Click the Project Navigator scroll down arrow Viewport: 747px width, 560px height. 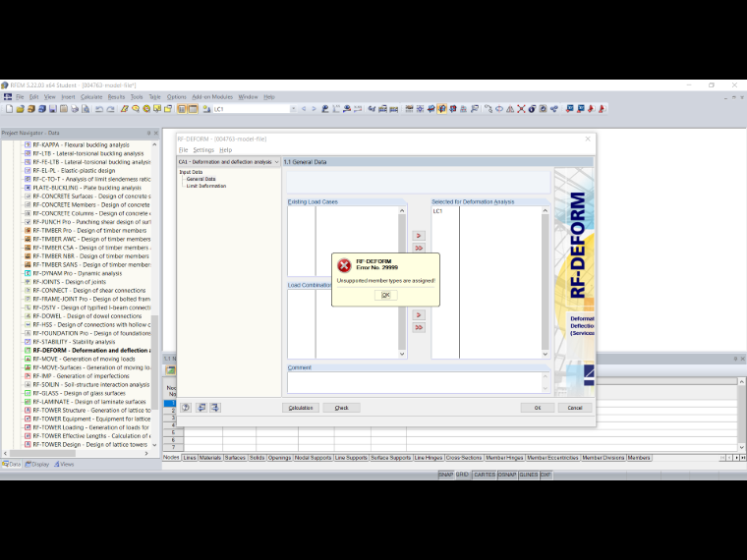pyautogui.click(x=154, y=445)
